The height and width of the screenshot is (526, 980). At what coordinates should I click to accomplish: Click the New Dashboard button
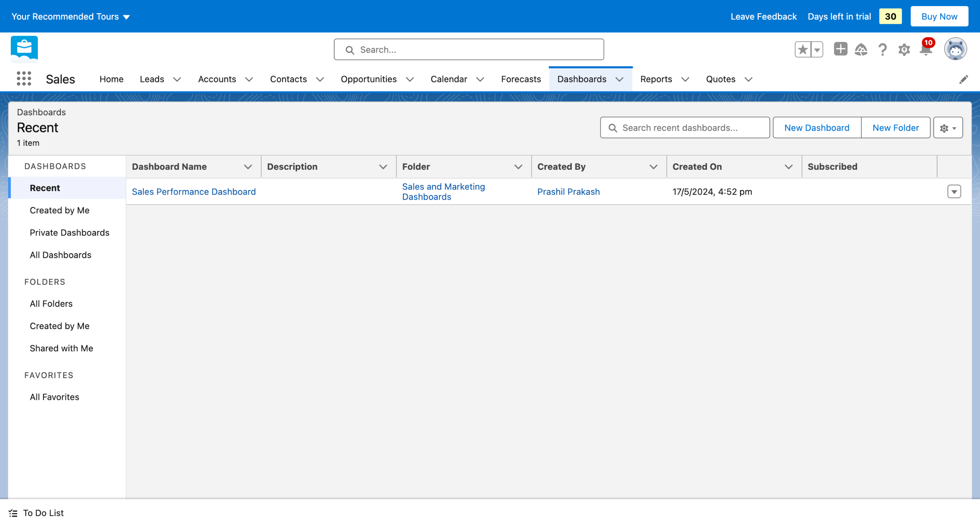817,128
